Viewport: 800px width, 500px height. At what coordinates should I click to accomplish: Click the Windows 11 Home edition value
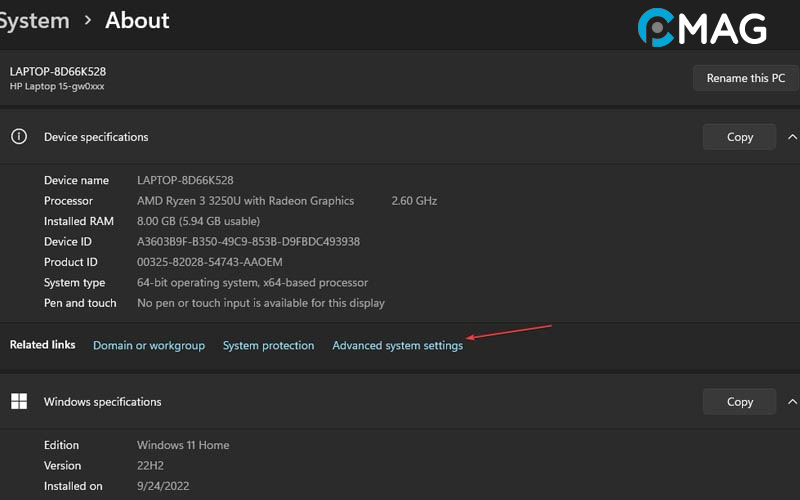183,445
